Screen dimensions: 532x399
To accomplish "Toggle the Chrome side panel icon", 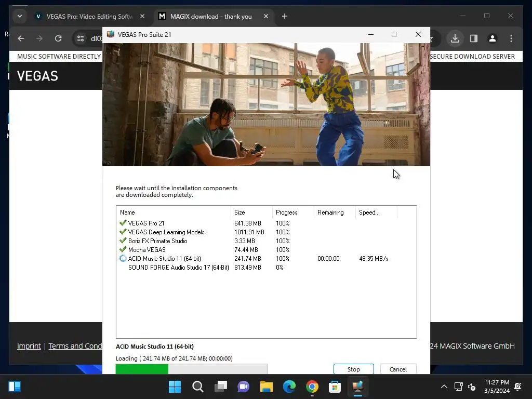I will coord(474,38).
